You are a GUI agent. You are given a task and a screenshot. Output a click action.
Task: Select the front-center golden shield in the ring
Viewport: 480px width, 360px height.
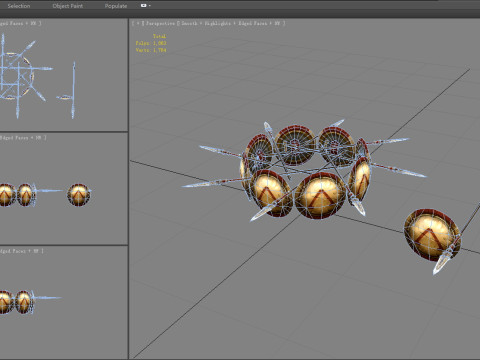pyautogui.click(x=320, y=196)
